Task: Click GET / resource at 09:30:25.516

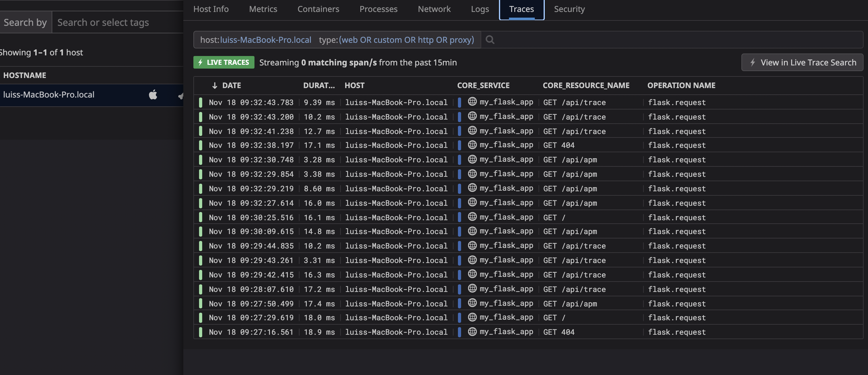Action: tap(554, 218)
